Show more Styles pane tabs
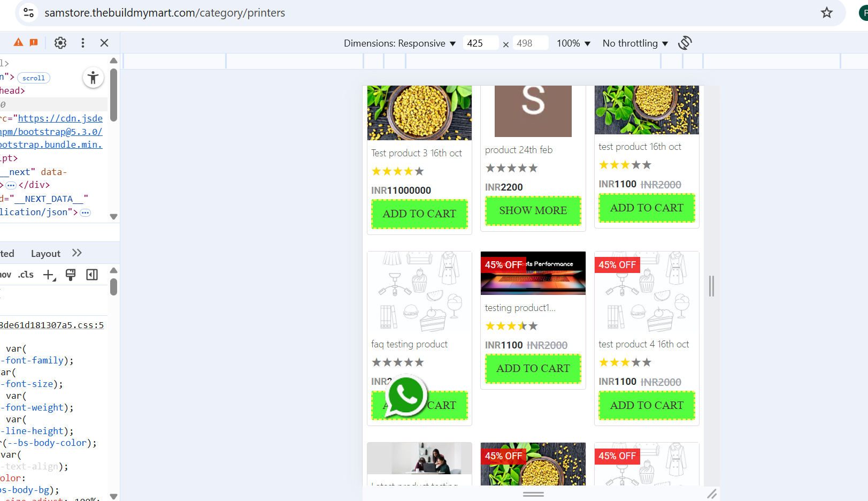Screen dimensions: 868x501 pyautogui.click(x=77, y=253)
